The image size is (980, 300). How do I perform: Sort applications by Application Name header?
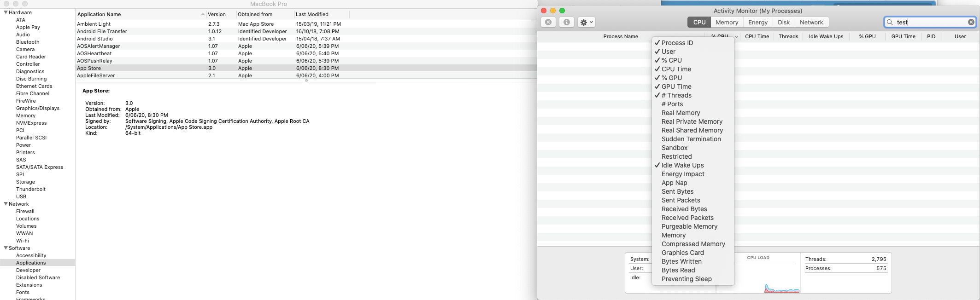(x=141, y=14)
